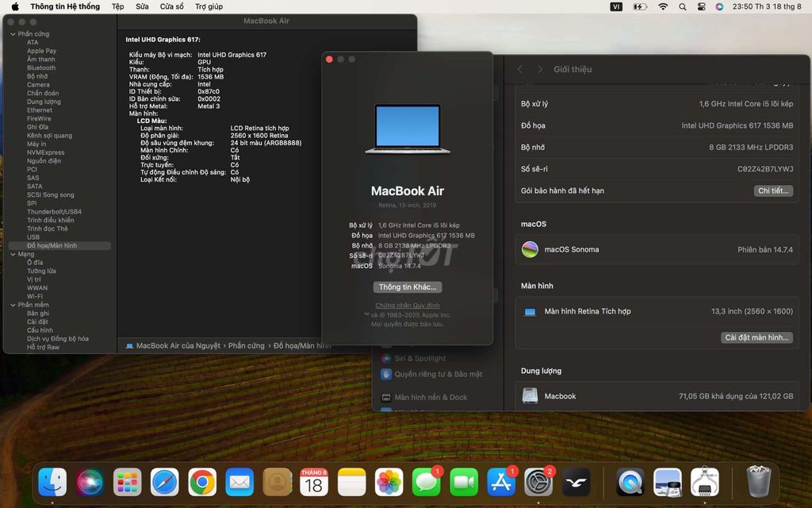Select Nguồn điện in the sidebar
Image resolution: width=812 pixels, height=508 pixels.
click(x=44, y=161)
